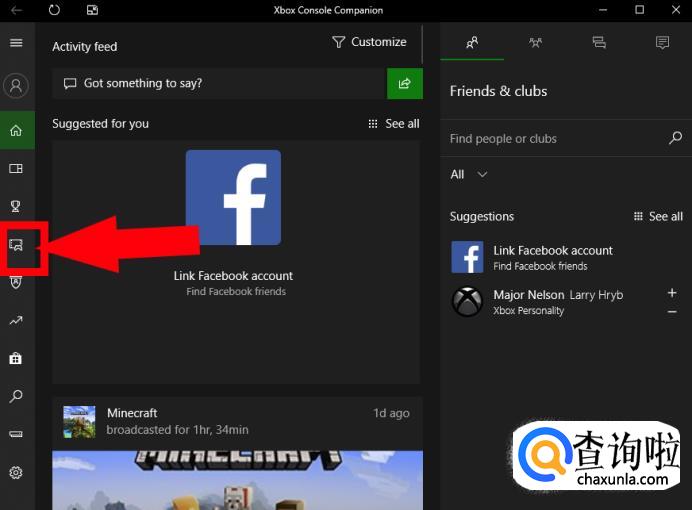Open the profile avatar in sidebar
This screenshot has height=510, width=692.
coord(16,85)
